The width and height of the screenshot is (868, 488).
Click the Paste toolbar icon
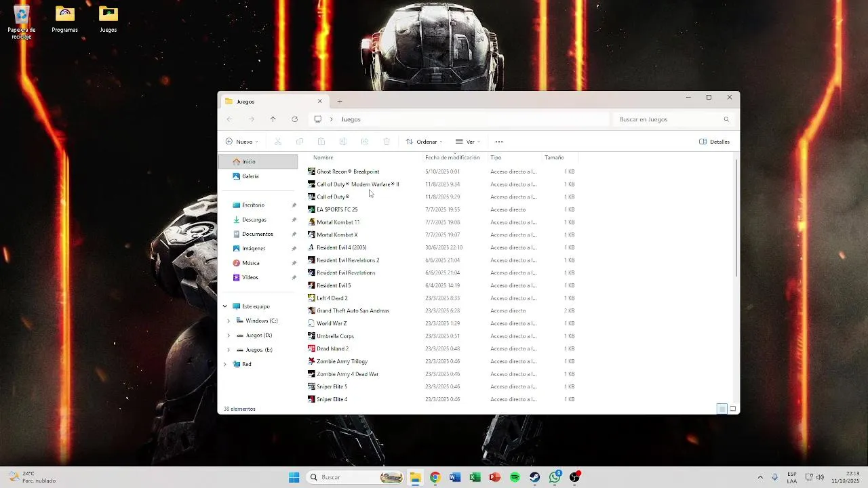[321, 142]
